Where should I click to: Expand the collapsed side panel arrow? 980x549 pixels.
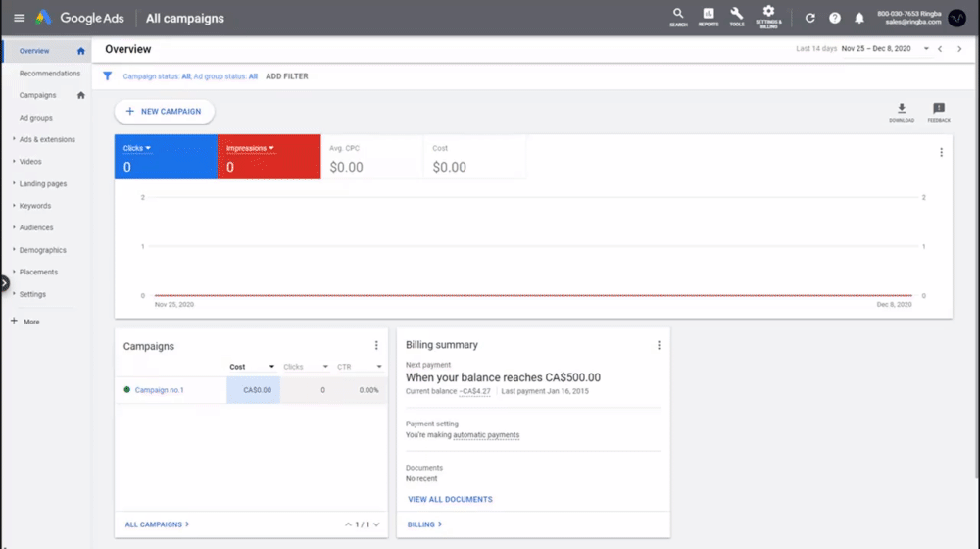pos(4,283)
